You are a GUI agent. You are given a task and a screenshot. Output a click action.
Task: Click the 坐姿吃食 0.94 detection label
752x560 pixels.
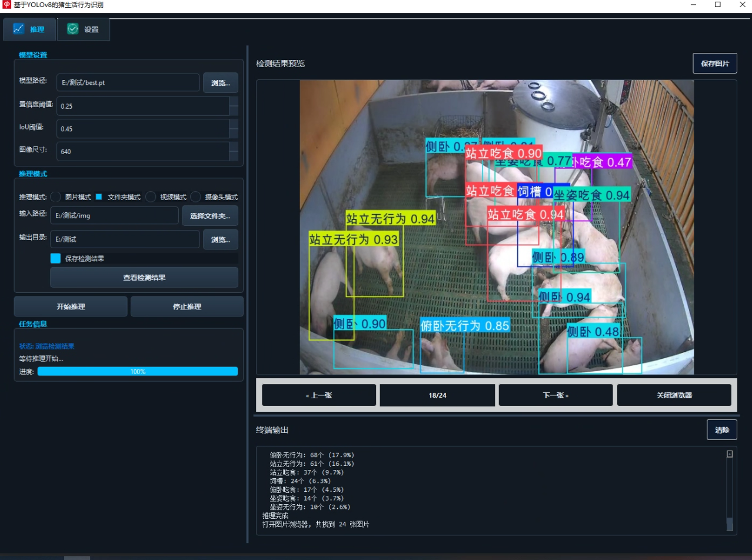point(592,195)
